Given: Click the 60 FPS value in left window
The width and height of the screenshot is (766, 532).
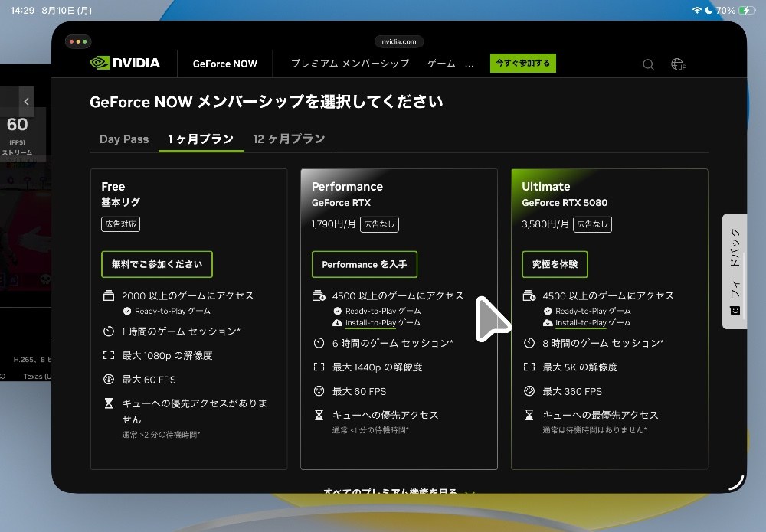Looking at the screenshot, I should (x=17, y=125).
